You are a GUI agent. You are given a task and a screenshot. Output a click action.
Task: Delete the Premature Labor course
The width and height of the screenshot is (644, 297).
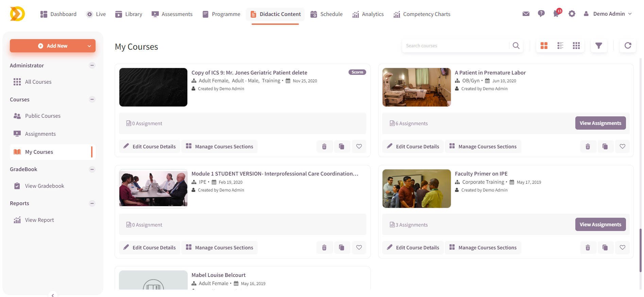click(x=588, y=147)
